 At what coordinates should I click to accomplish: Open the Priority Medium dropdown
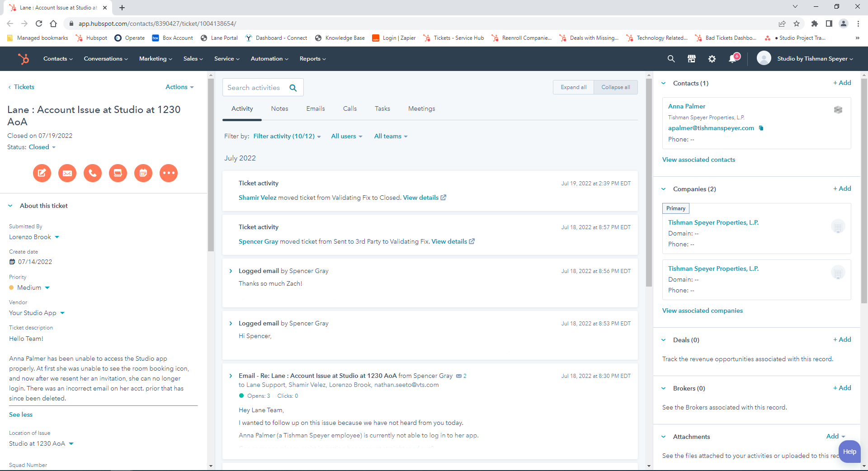[x=33, y=288]
